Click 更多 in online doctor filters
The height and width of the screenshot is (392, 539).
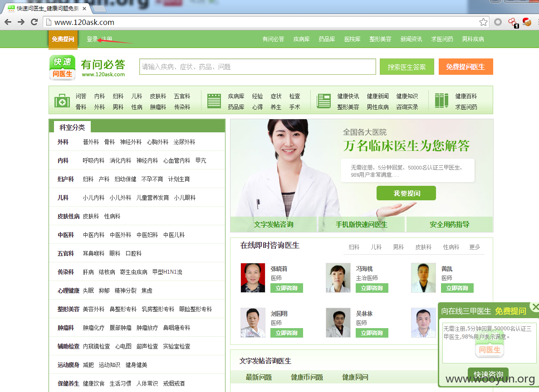click(475, 247)
